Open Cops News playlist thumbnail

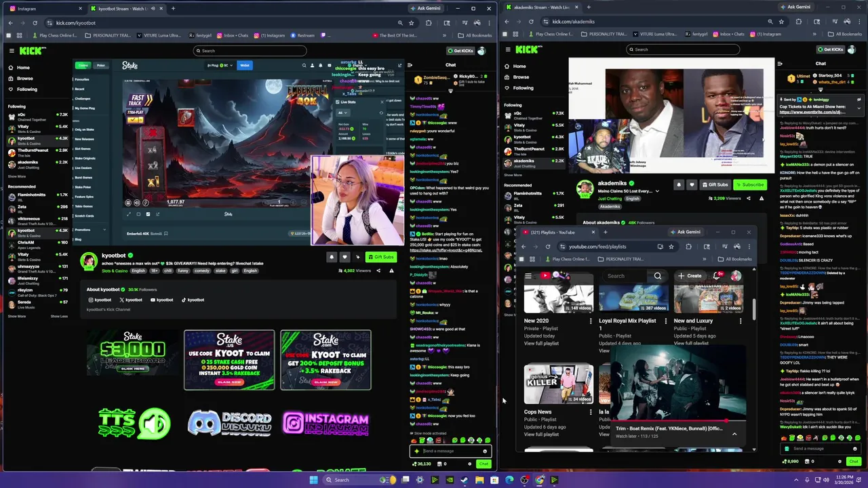click(x=559, y=384)
